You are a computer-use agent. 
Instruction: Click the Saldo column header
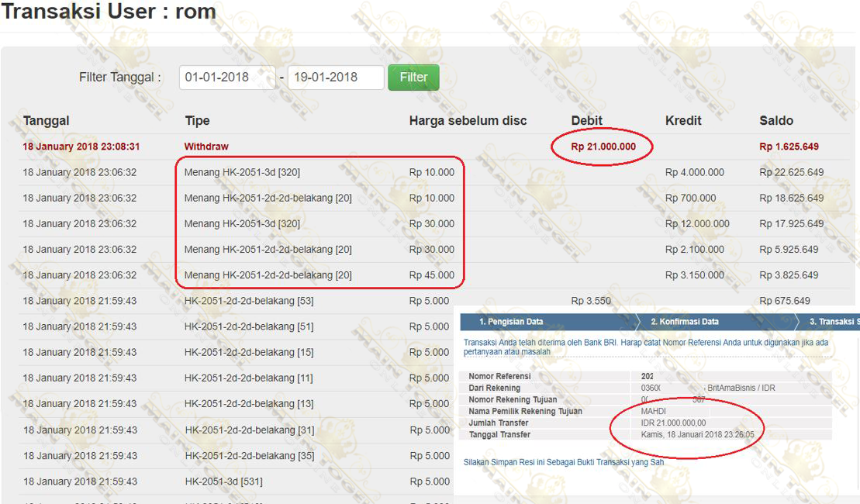point(776,121)
